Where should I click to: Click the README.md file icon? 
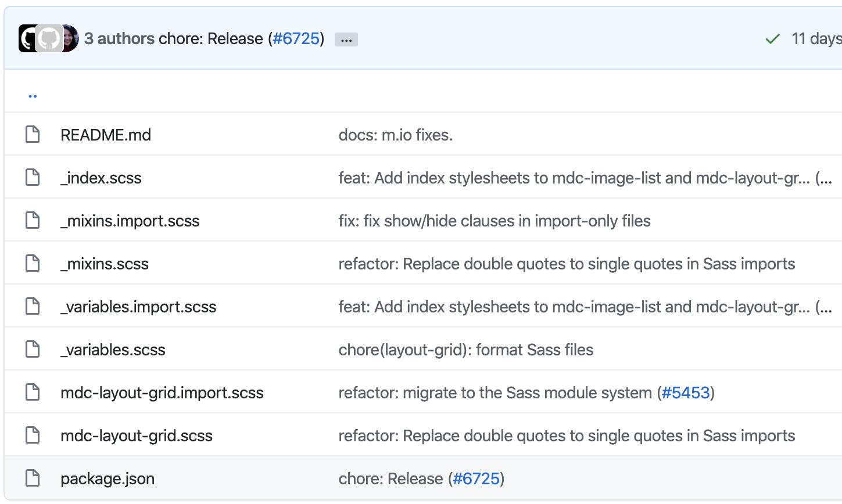pyautogui.click(x=33, y=134)
